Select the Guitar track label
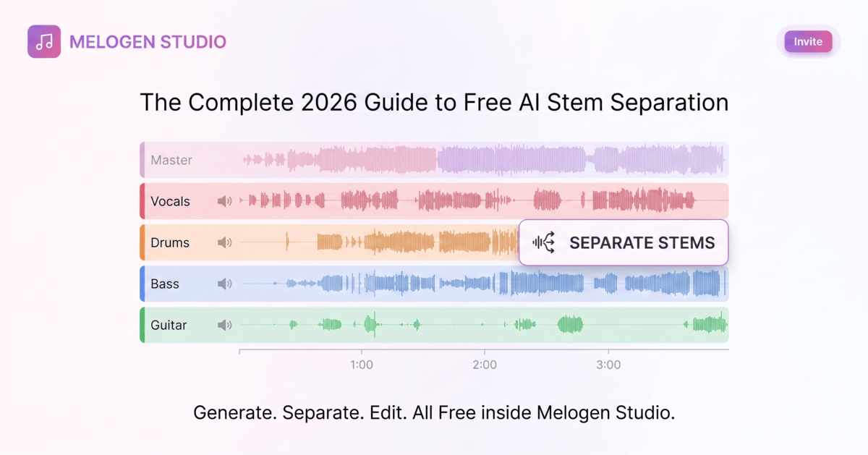This screenshot has width=868, height=455. coord(169,325)
